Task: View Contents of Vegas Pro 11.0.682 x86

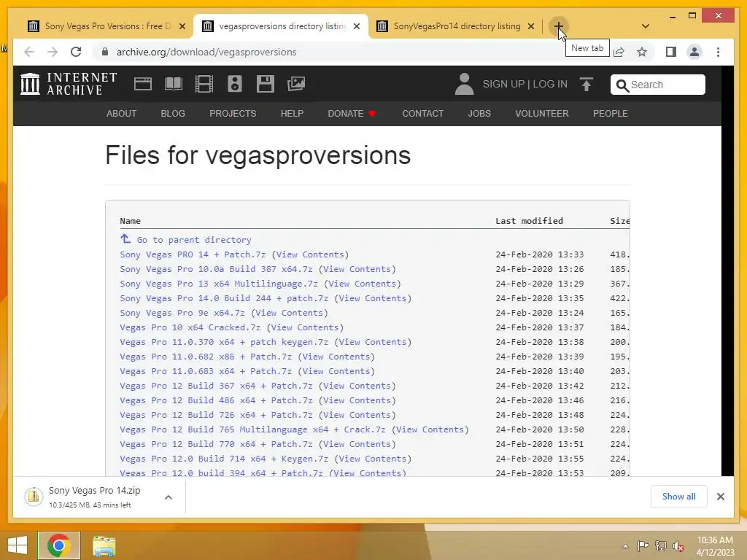Action: click(x=336, y=357)
